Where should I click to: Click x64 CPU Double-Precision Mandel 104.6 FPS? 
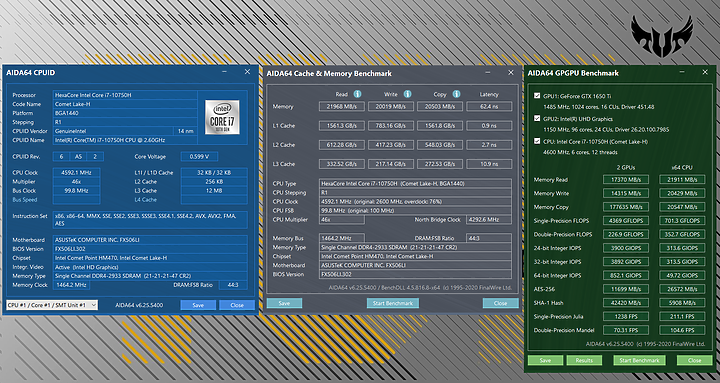(x=682, y=330)
